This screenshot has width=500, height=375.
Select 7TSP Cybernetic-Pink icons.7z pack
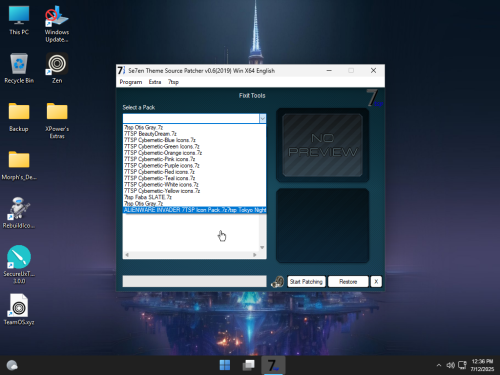click(x=195, y=159)
